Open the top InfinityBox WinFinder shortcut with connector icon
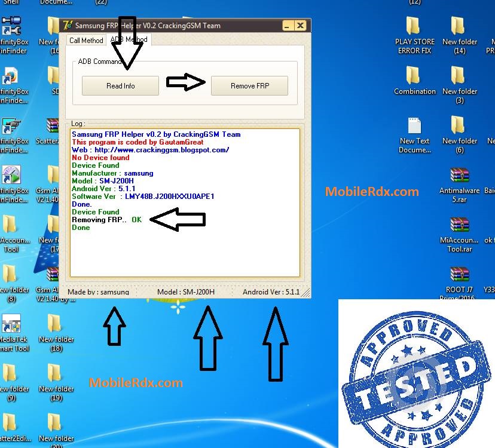This screenshot has width=495, height=448. tap(13, 35)
